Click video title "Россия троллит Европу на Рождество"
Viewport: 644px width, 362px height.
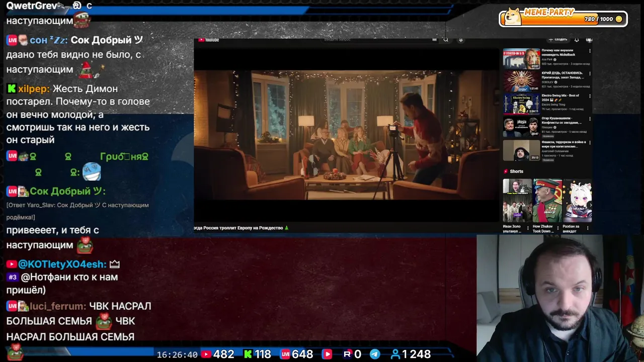click(241, 228)
